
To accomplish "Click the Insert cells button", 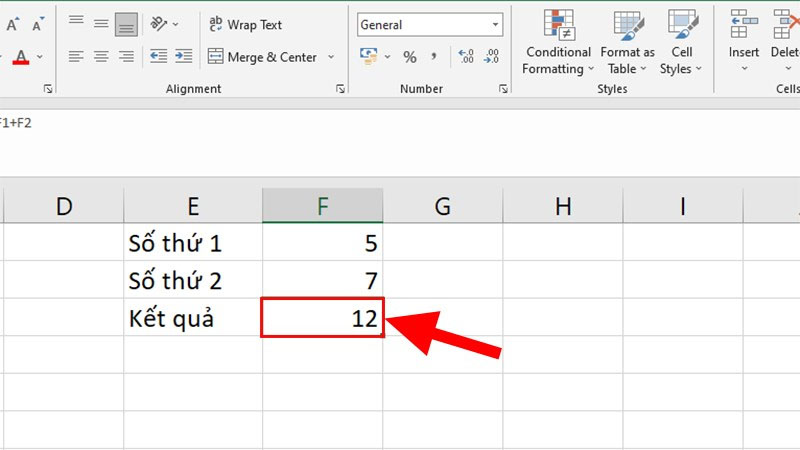I will click(x=743, y=43).
